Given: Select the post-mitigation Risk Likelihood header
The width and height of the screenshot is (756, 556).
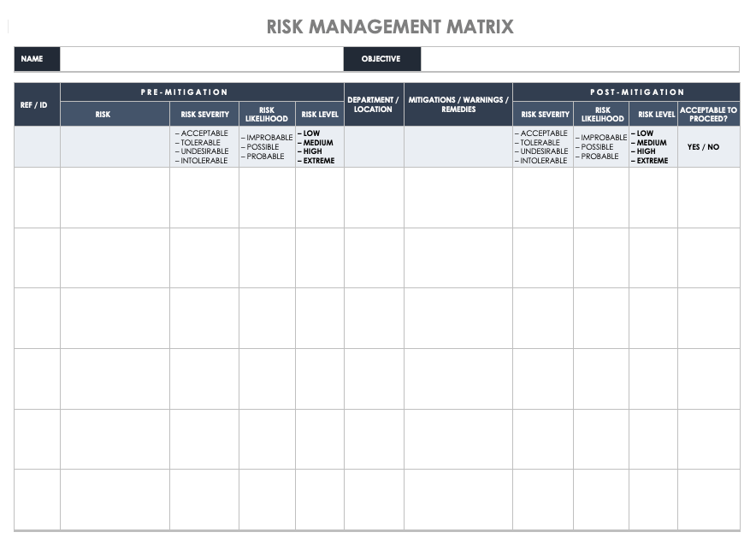Looking at the screenshot, I should 601,114.
